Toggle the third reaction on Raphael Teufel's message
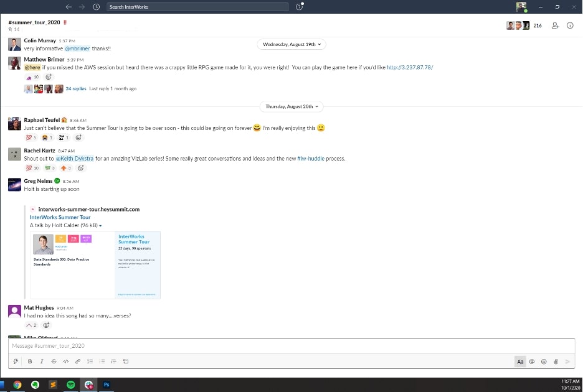The height and width of the screenshot is (392, 583). [x=64, y=138]
